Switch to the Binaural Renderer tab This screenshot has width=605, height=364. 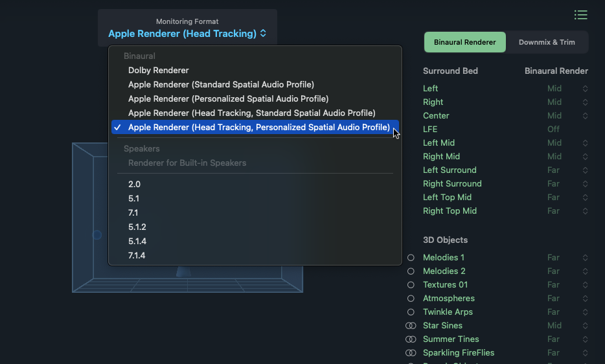point(464,43)
